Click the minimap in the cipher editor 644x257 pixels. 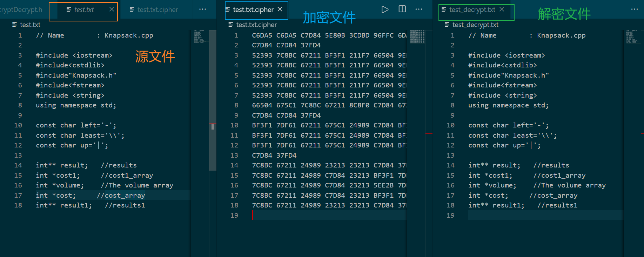coord(417,37)
